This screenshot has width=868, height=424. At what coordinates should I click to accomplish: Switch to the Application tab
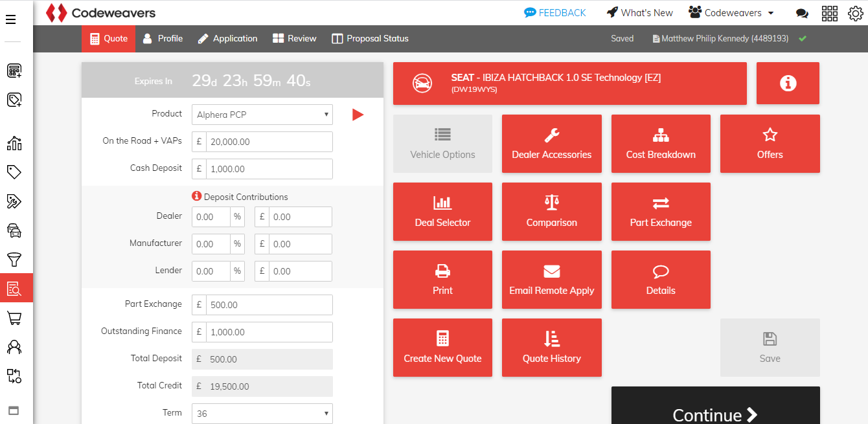pyautogui.click(x=227, y=38)
